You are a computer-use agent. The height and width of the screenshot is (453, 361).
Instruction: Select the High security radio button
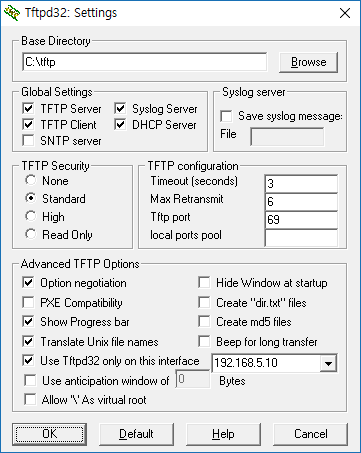[31, 216]
